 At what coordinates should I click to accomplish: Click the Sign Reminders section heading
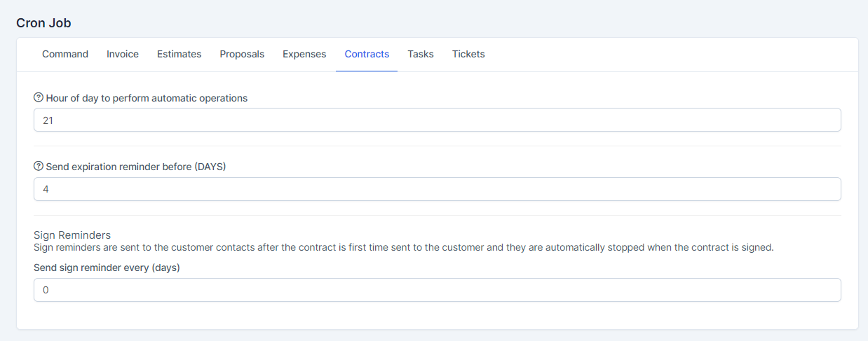point(72,235)
